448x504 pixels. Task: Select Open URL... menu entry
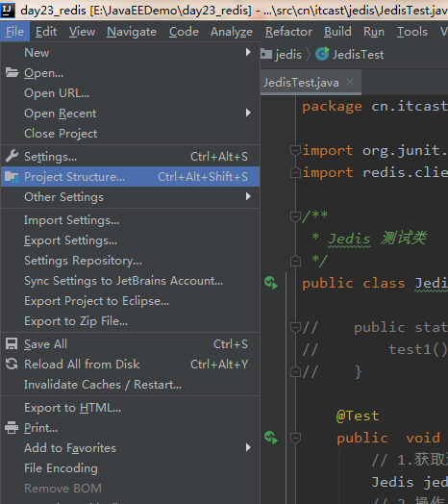130,93
